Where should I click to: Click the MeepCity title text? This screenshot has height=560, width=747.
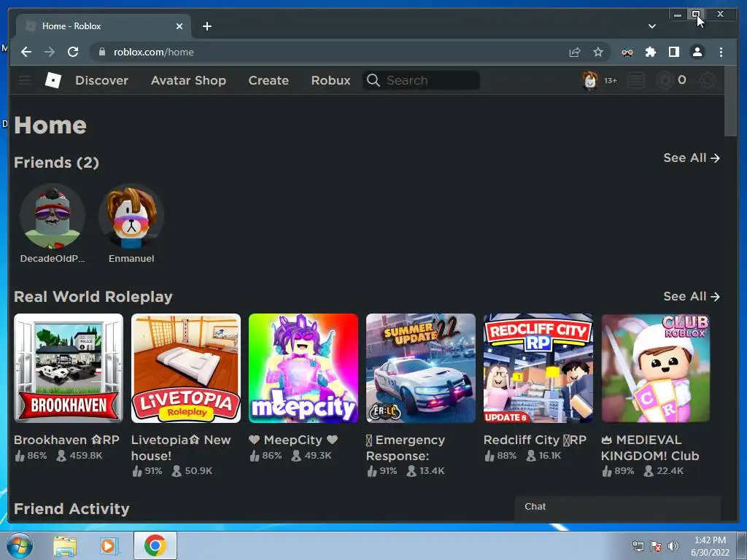[x=293, y=440]
